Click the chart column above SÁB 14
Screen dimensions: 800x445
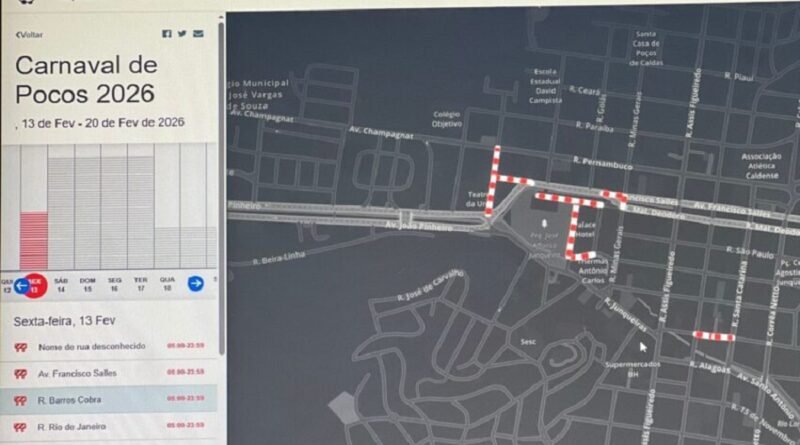[x=61, y=212]
